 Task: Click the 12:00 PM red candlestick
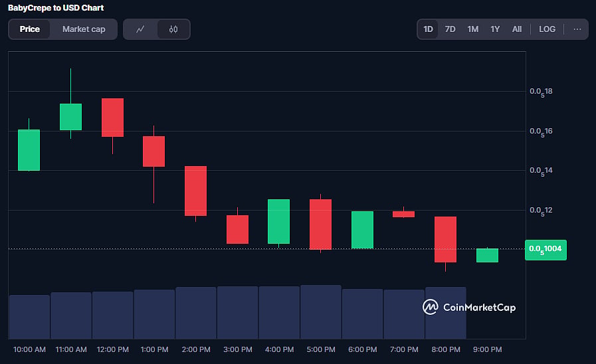coord(112,118)
